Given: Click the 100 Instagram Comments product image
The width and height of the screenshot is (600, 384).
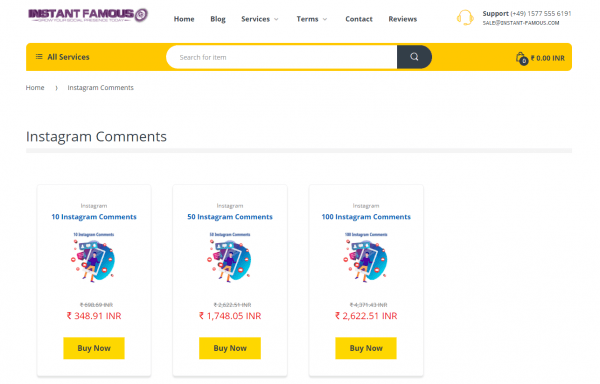Looking at the screenshot, I should pos(366,257).
